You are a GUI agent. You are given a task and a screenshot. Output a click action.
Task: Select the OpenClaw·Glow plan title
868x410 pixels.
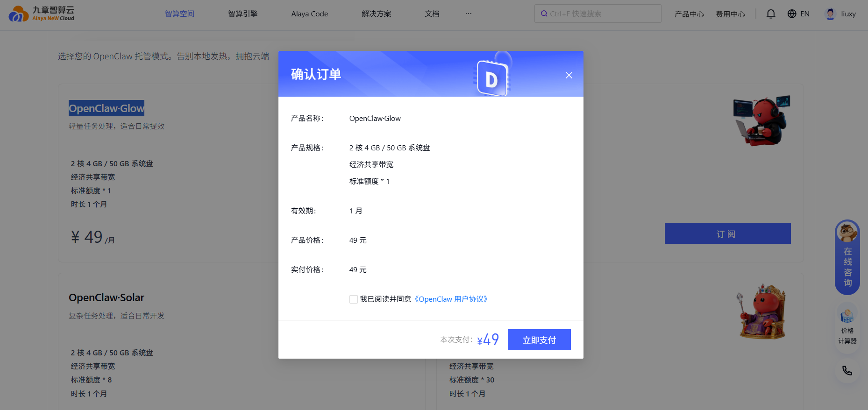click(x=107, y=108)
